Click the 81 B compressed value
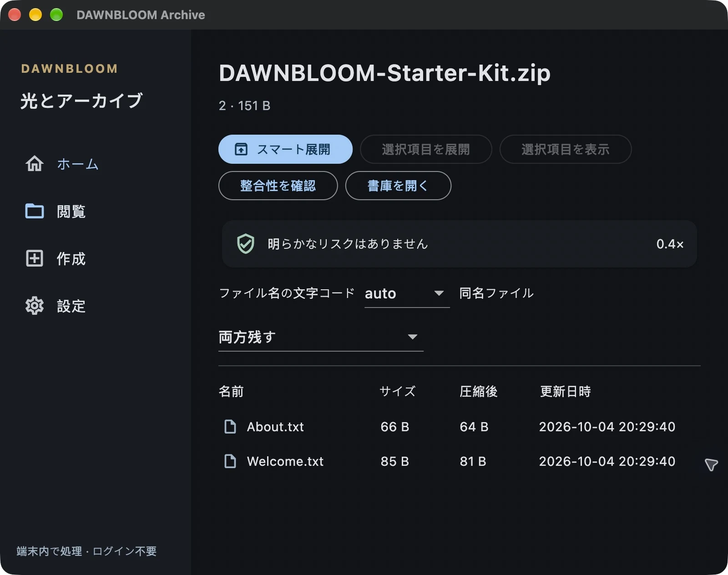 click(x=473, y=461)
